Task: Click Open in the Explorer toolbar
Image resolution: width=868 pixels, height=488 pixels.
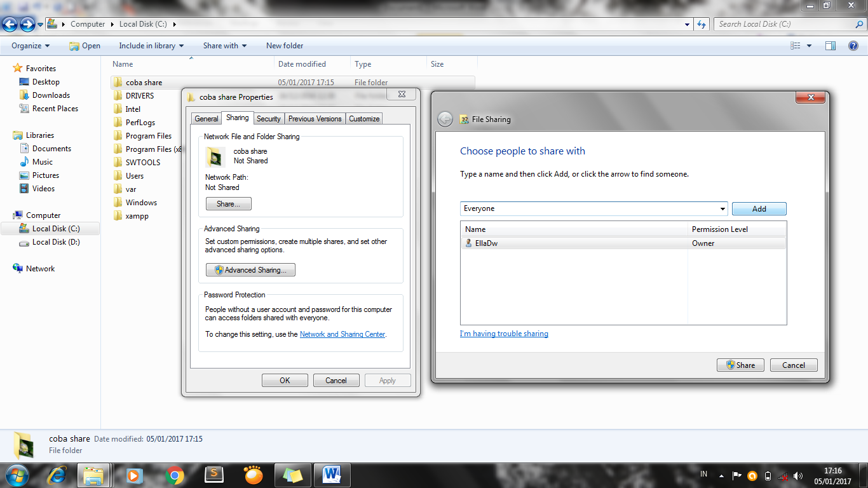Action: [85, 46]
